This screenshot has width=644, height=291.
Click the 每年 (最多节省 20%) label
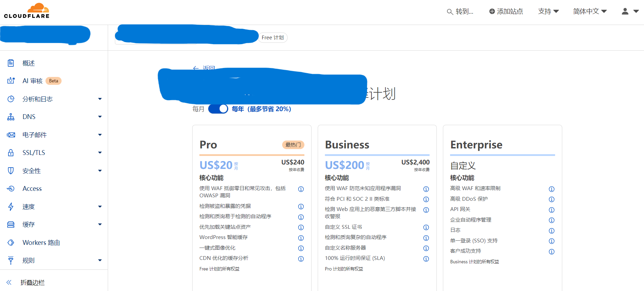tap(262, 109)
